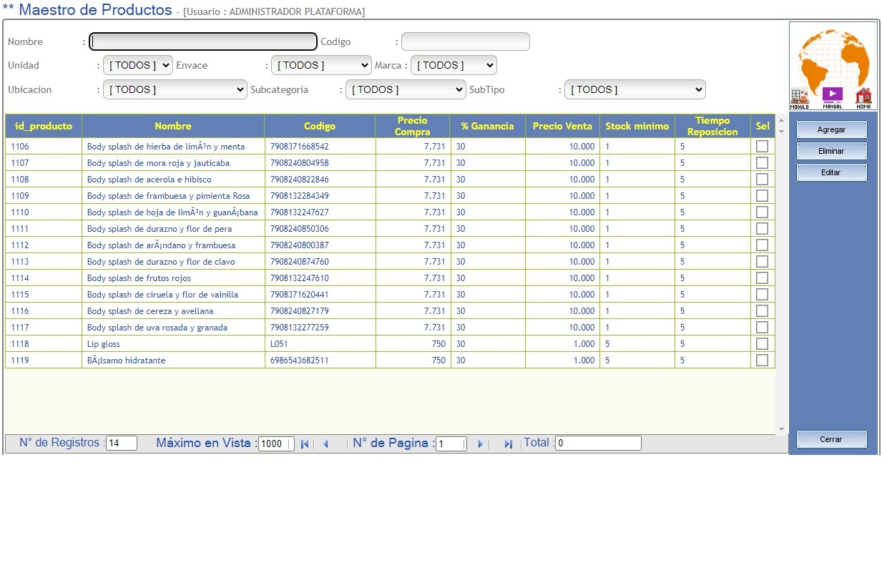This screenshot has height=588, width=882.
Task: Go to previous page arrow
Action: pyautogui.click(x=325, y=444)
